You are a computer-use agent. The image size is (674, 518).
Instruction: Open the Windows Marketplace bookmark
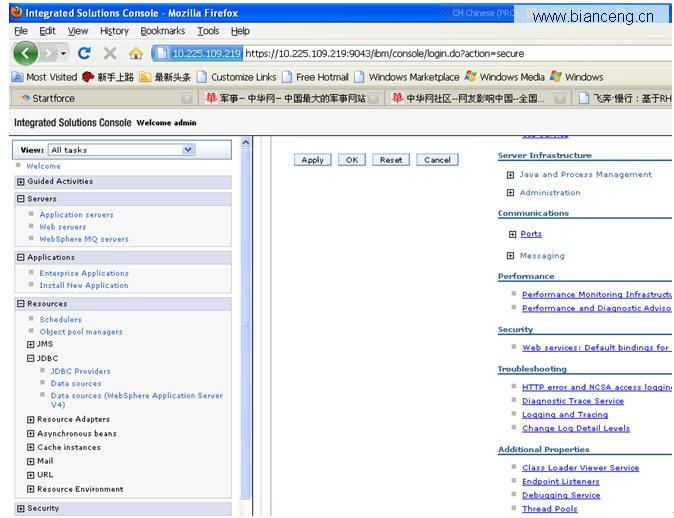pos(407,77)
